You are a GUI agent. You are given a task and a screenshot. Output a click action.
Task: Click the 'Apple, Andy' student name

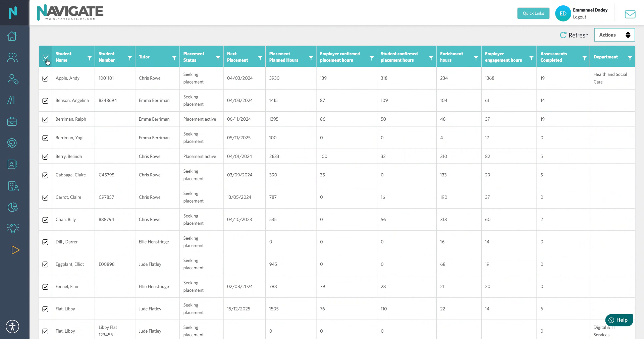67,78
